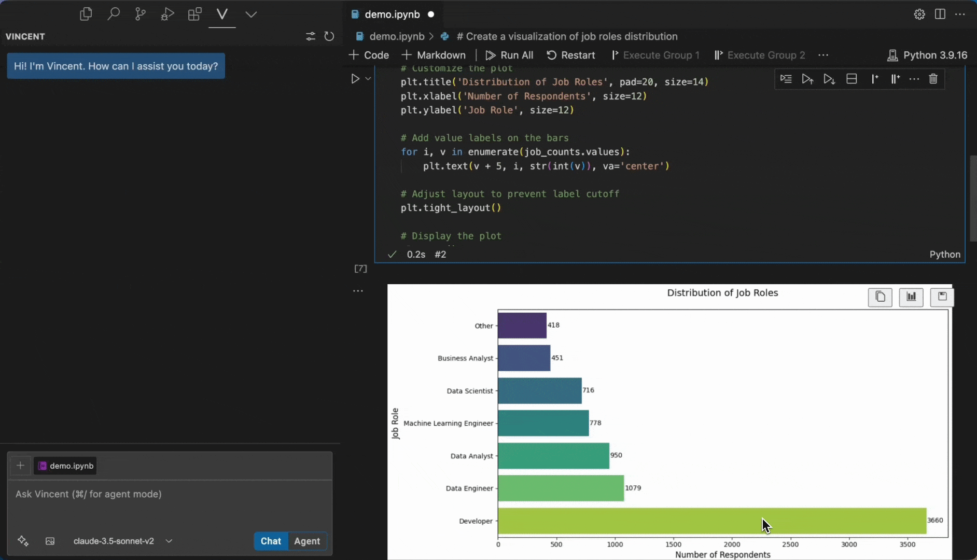
Task: Open notebook toolbar overflow ellipsis
Action: click(x=823, y=55)
